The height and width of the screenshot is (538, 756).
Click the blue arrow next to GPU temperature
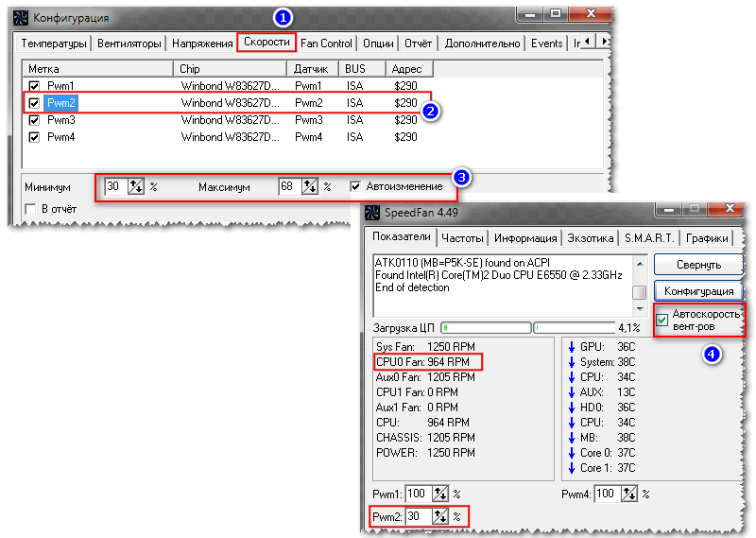pyautogui.click(x=572, y=347)
